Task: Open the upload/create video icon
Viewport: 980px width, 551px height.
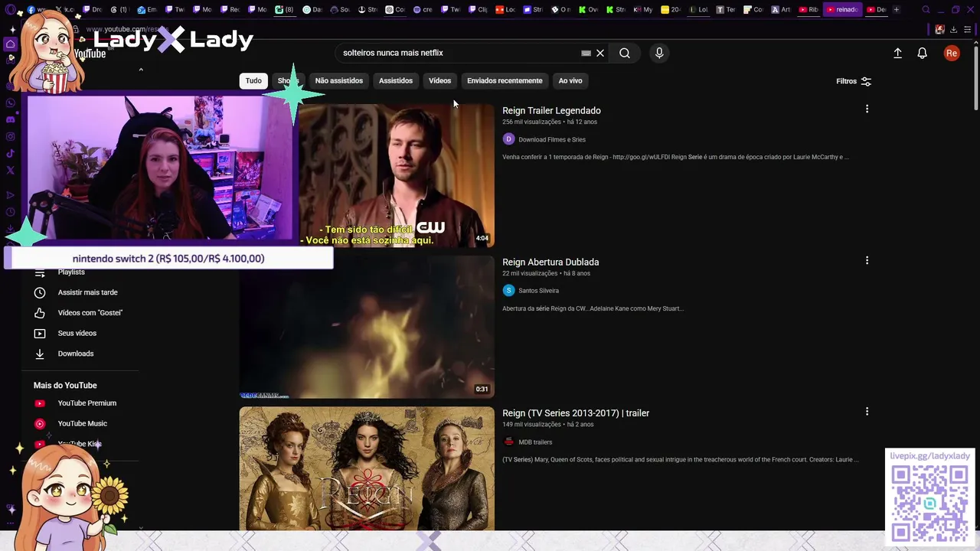Action: (x=897, y=53)
